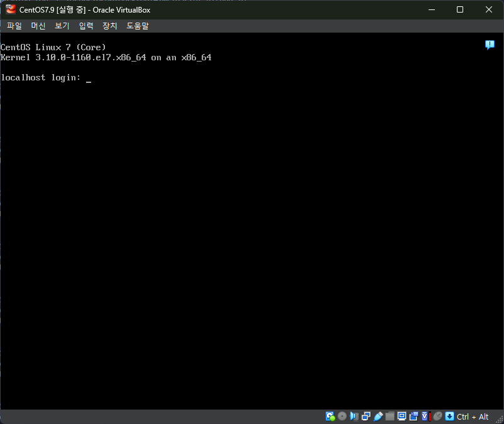Click the VirtualBox logo in title bar

click(x=11, y=9)
